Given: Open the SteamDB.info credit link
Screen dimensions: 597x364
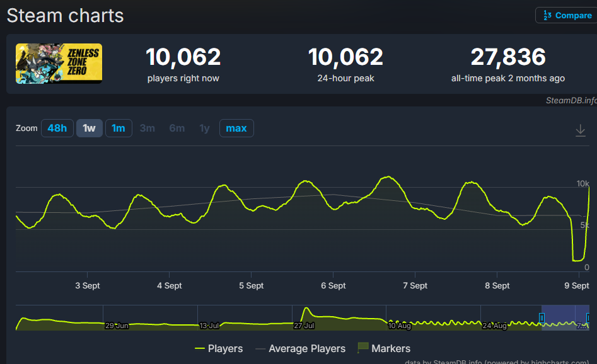Looking at the screenshot, I should pyautogui.click(x=571, y=100).
